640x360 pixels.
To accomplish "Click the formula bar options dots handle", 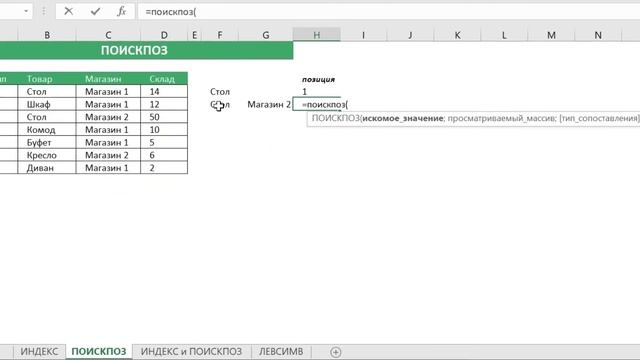I will pos(44,11).
